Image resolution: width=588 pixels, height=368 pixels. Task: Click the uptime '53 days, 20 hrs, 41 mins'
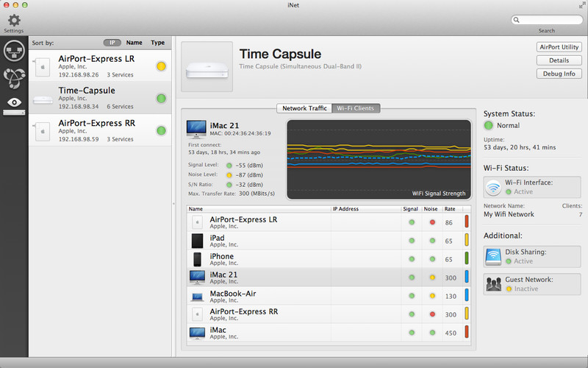click(520, 147)
